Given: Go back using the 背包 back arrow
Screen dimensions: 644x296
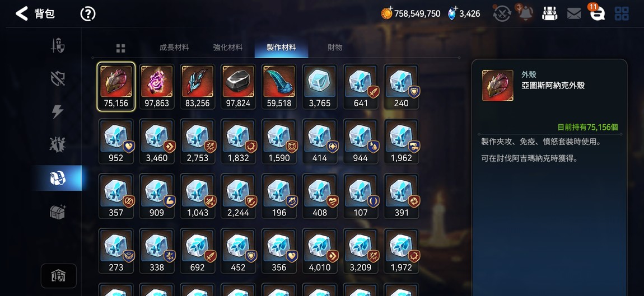Looking at the screenshot, I should pos(22,13).
